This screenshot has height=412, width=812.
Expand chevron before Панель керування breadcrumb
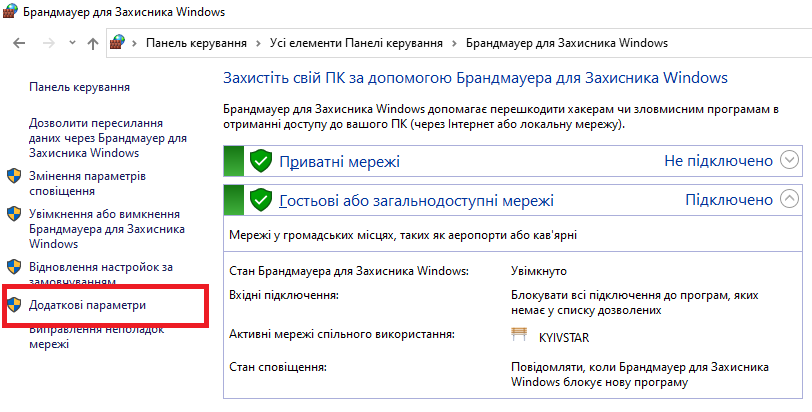(135, 43)
